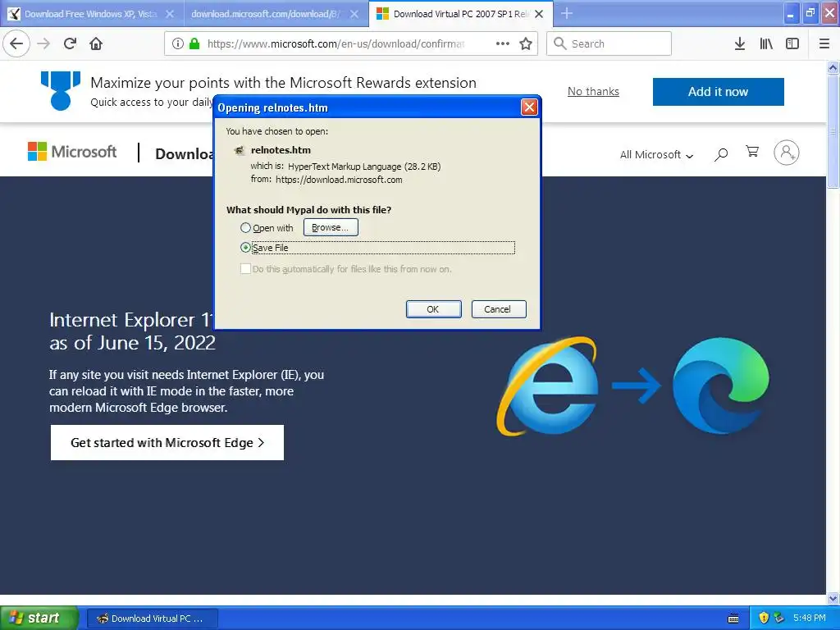Click the security shield tray icon
Screen dimensions: 840x630
click(764, 618)
